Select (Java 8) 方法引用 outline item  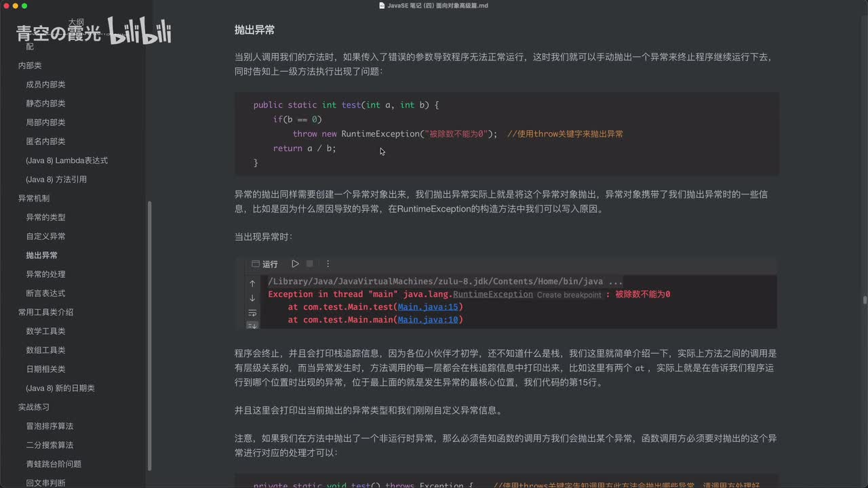tap(56, 180)
